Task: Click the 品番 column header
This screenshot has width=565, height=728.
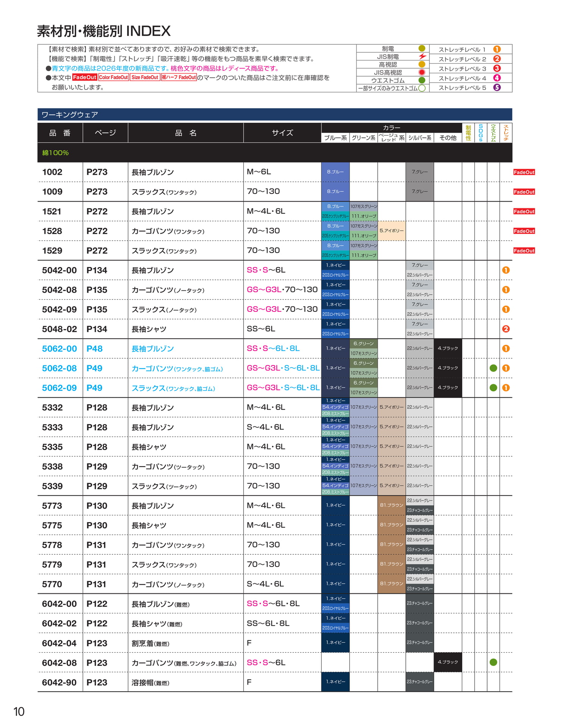Action: point(60,133)
